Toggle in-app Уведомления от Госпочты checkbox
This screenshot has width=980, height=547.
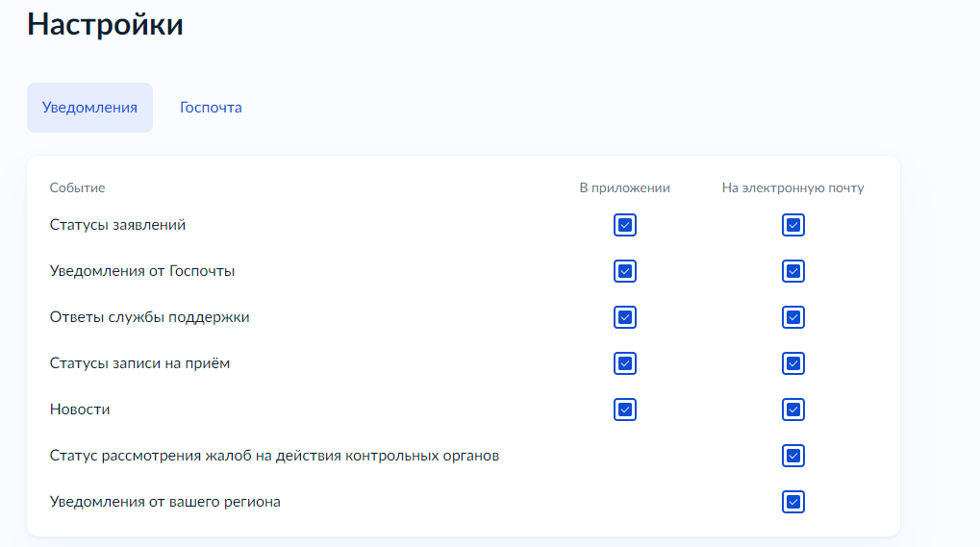[625, 271]
